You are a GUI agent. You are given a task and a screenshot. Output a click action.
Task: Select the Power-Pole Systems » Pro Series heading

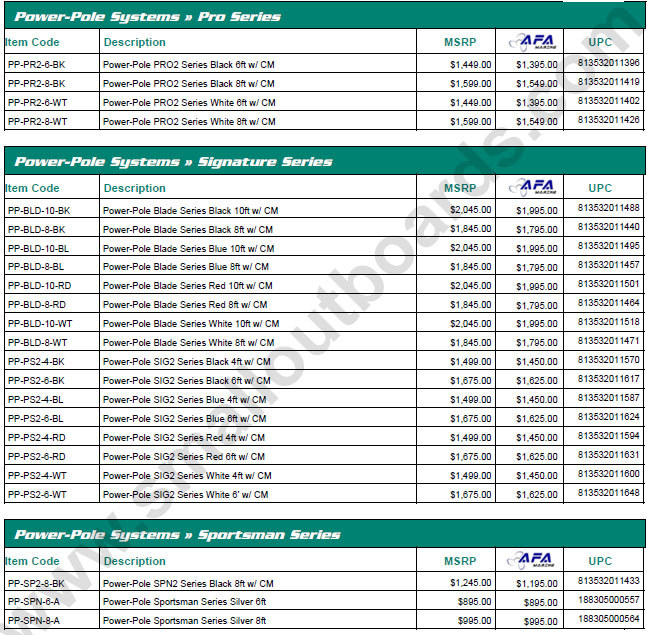tap(147, 17)
